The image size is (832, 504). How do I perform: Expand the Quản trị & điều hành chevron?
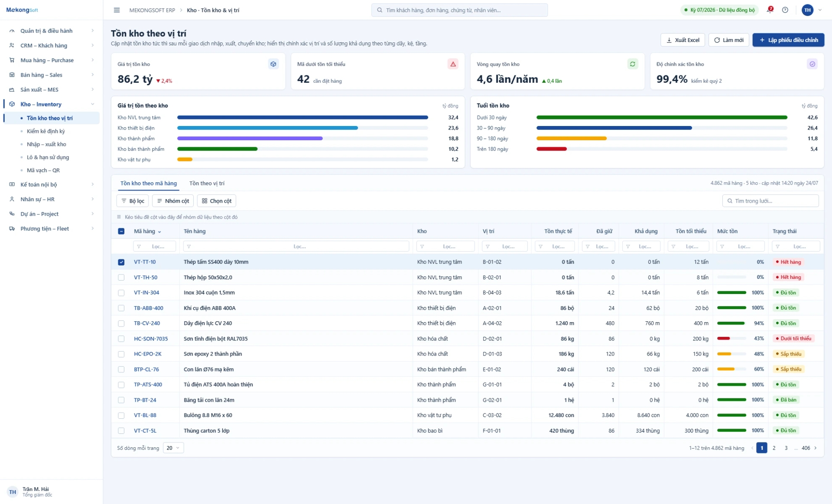[x=93, y=31]
